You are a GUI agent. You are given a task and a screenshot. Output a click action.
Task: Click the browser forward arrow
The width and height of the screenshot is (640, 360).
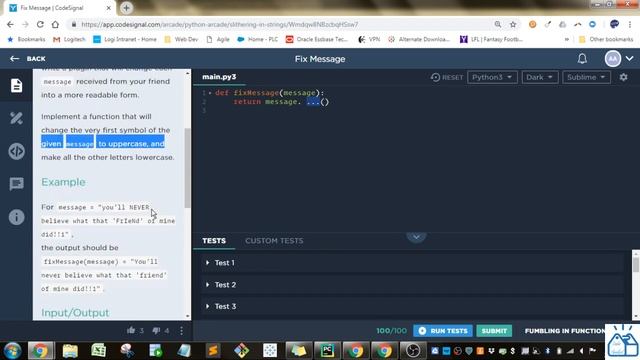[x=25, y=24]
